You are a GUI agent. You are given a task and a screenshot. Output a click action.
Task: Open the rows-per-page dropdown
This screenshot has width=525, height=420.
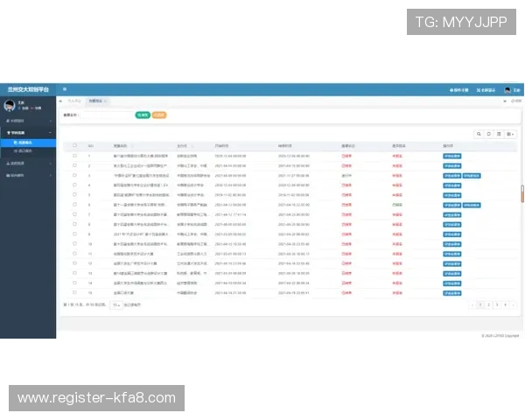pos(115,304)
